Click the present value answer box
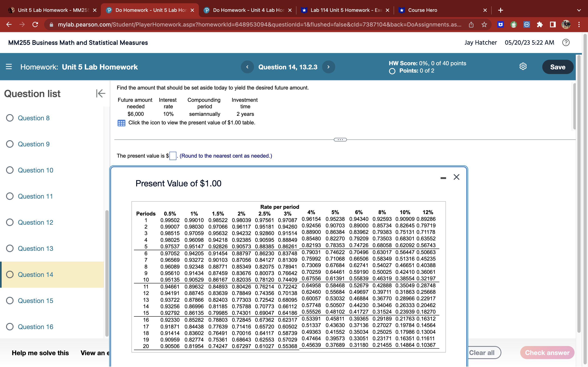This screenshot has height=367, width=588. (173, 156)
